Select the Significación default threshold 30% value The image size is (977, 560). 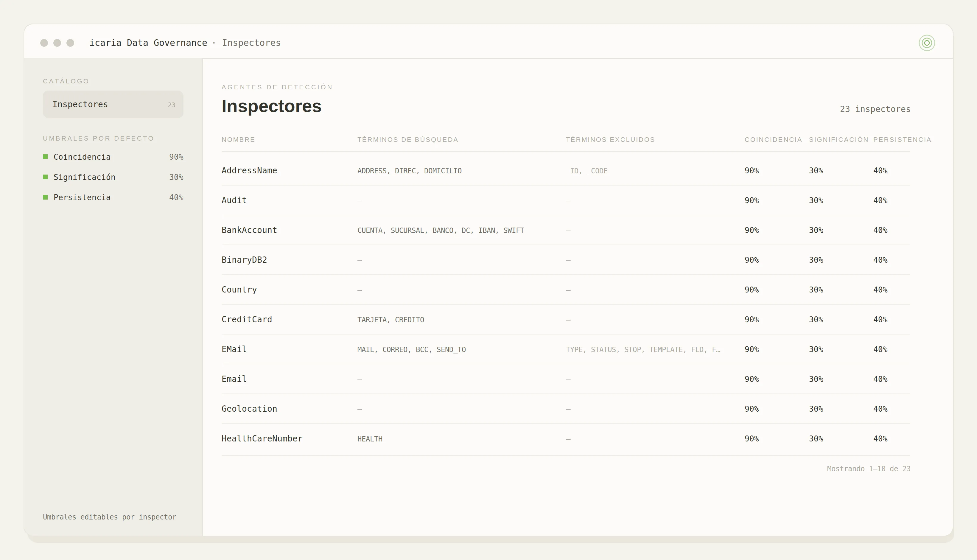[x=176, y=177]
